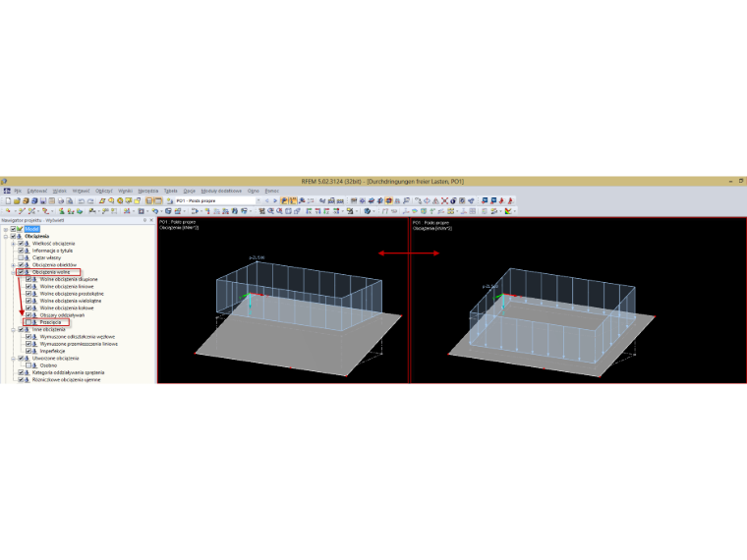
Task: Click the black sphere render icon
Action: (x=453, y=201)
